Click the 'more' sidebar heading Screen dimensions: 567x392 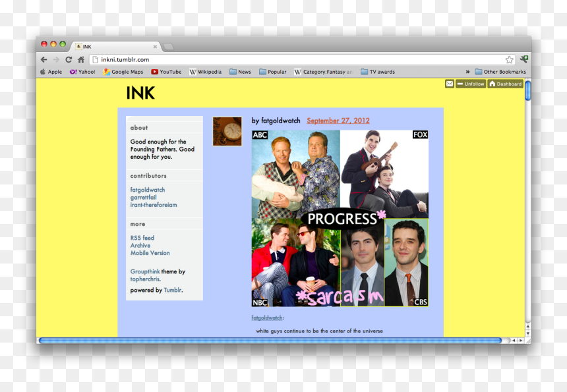(137, 224)
